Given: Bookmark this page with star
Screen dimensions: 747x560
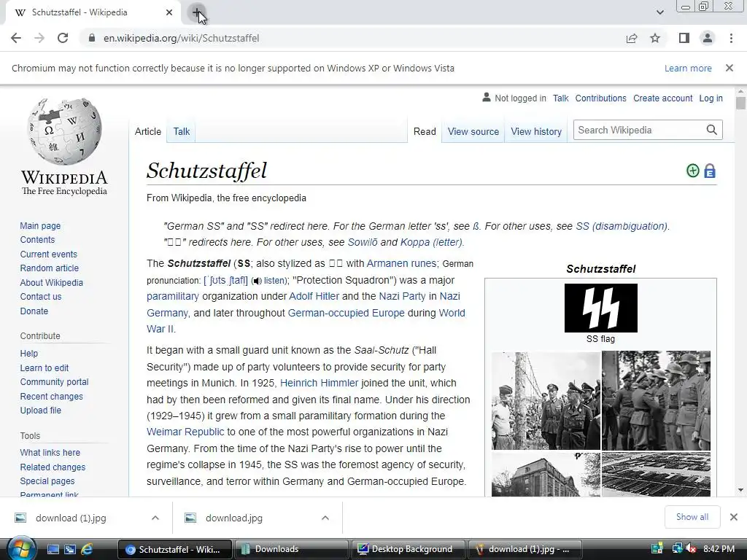Looking at the screenshot, I should tap(655, 38).
